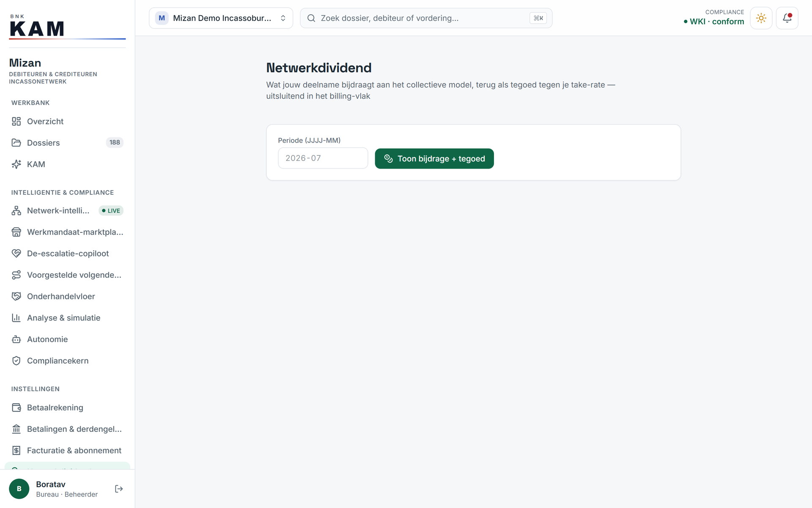Click Toon bijdrage + tegoed button
The width and height of the screenshot is (812, 508).
click(x=434, y=159)
